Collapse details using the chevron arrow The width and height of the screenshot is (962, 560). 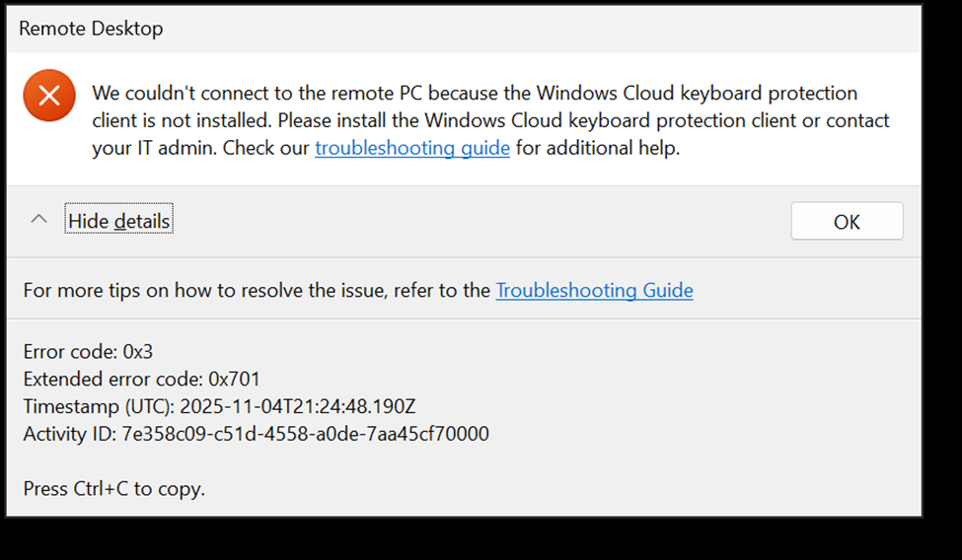[38, 220]
